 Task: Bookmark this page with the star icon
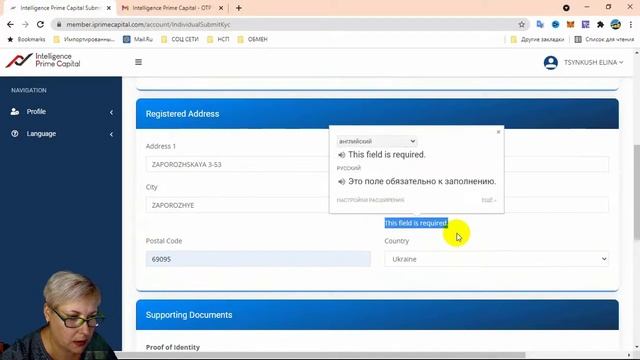522,24
